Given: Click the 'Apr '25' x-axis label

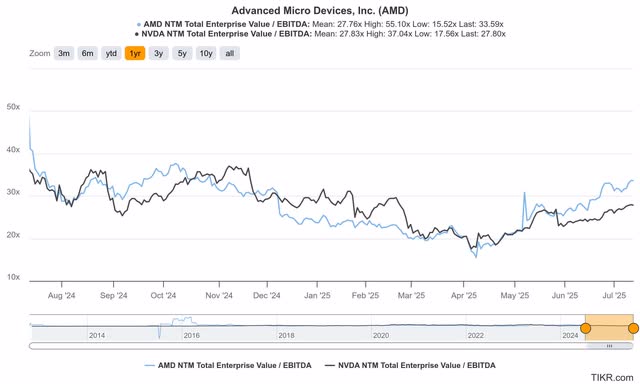Looking at the screenshot, I should (x=464, y=295).
